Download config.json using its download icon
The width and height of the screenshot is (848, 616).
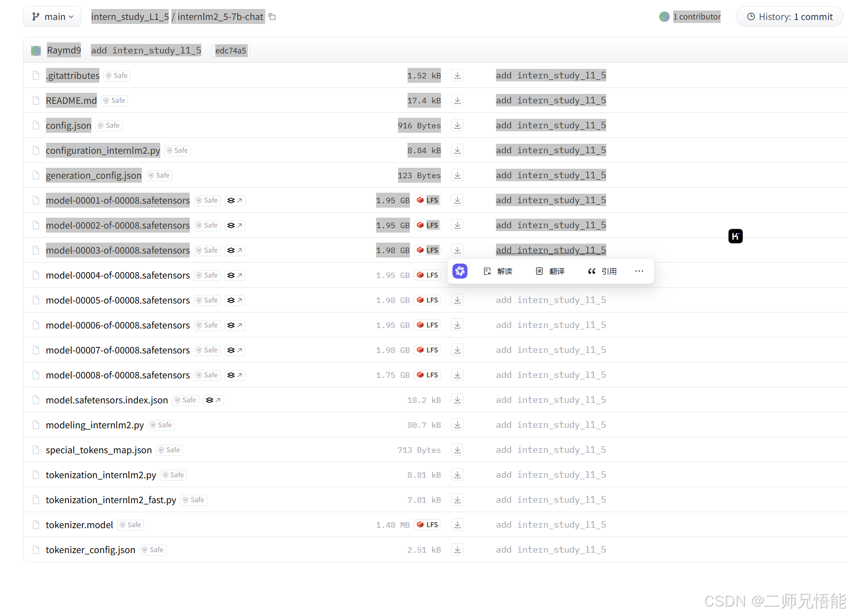(456, 125)
